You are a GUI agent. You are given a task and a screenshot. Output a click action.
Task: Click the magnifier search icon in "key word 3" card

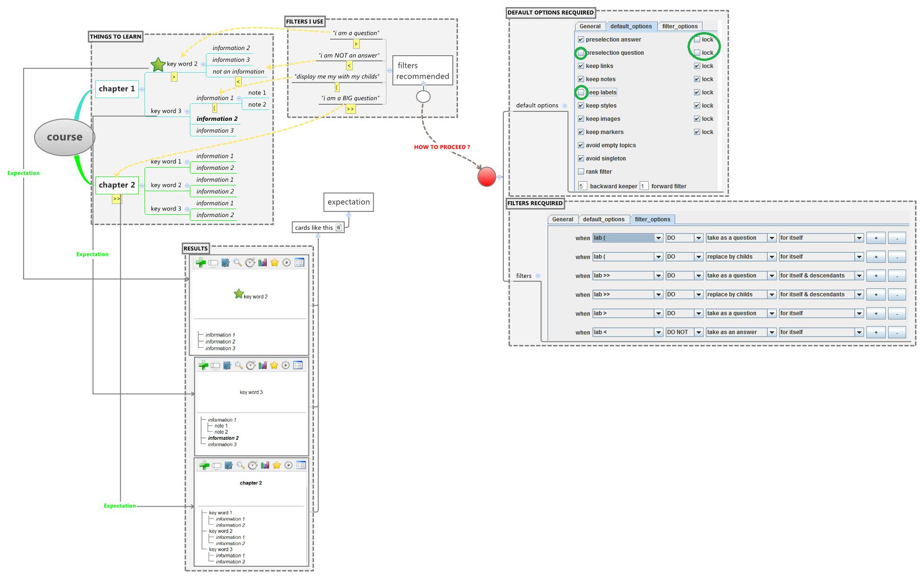click(239, 365)
